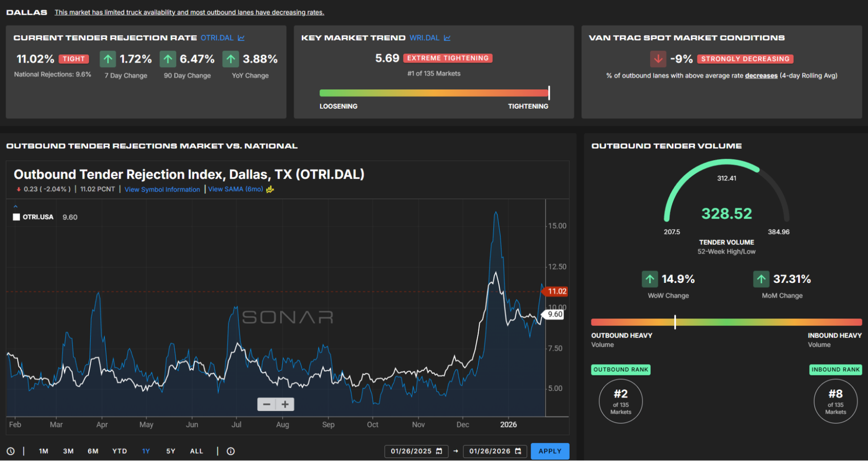This screenshot has width=868, height=461.
Task: Open View Symbol Information link
Action: tap(162, 190)
